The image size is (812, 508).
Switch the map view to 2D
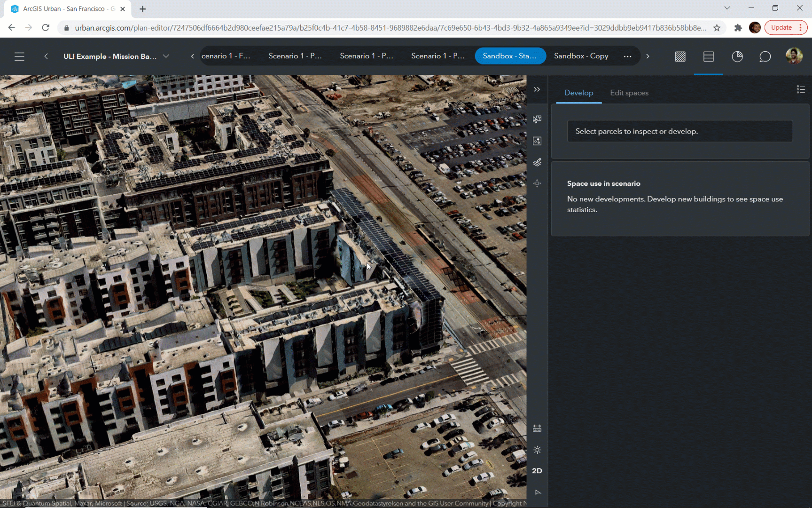[x=537, y=471]
